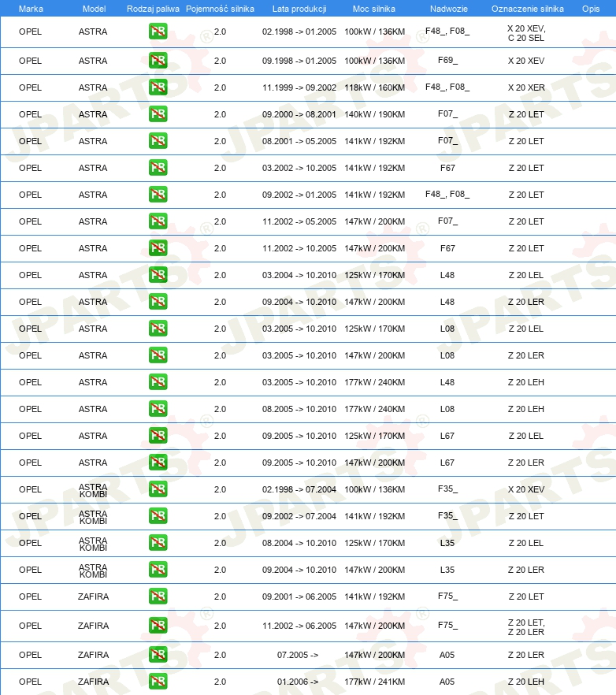Select the date range 08.2005 -> 10.2010
This screenshot has height=695, width=616.
299,409
